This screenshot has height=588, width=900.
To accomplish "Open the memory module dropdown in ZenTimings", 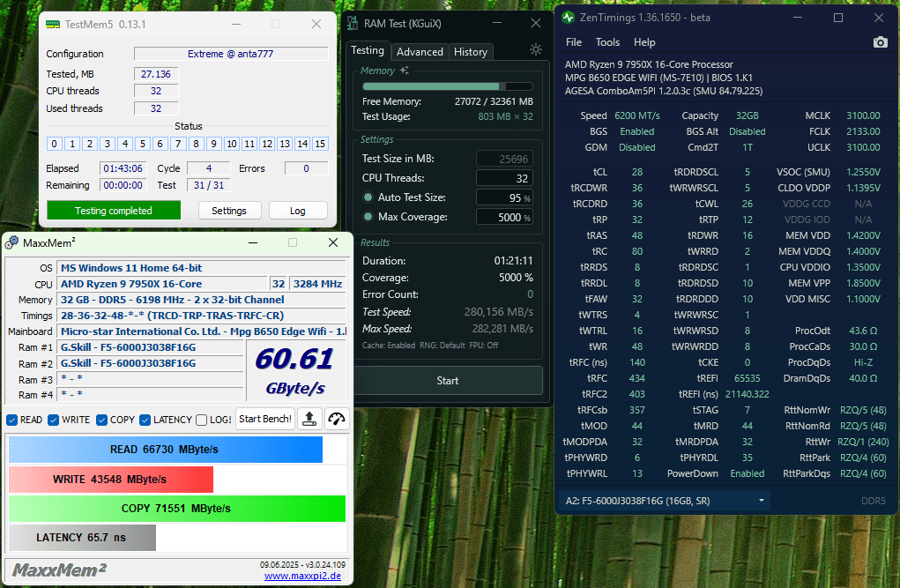I will coord(664,501).
